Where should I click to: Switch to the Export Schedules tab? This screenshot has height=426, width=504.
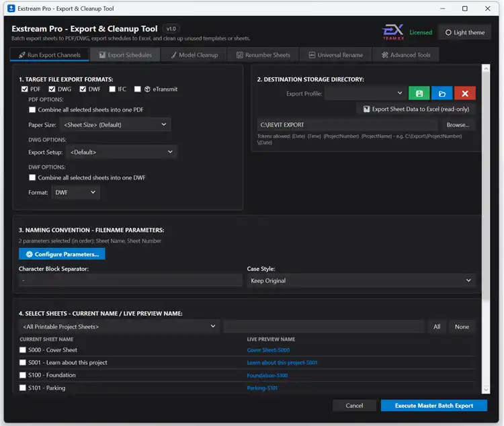point(126,55)
